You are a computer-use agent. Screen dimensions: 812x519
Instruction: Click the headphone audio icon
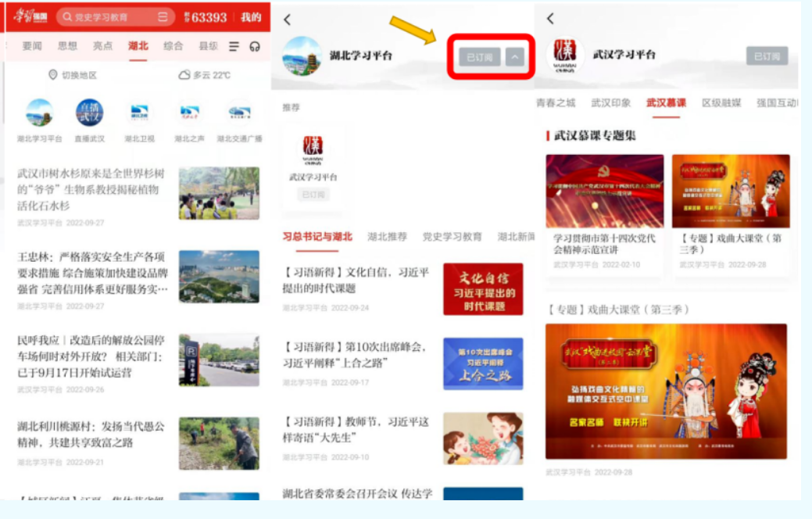pyautogui.click(x=255, y=47)
